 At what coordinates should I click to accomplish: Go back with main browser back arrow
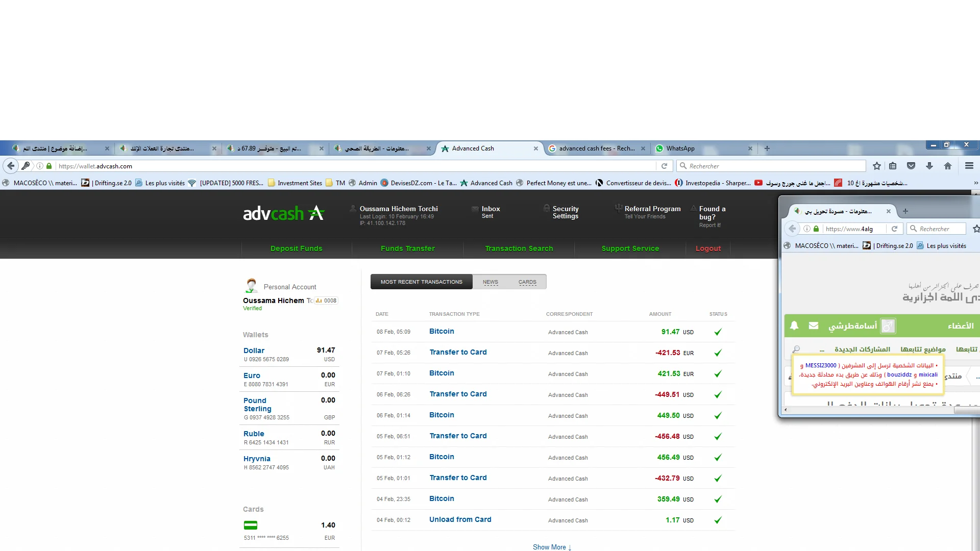11,166
